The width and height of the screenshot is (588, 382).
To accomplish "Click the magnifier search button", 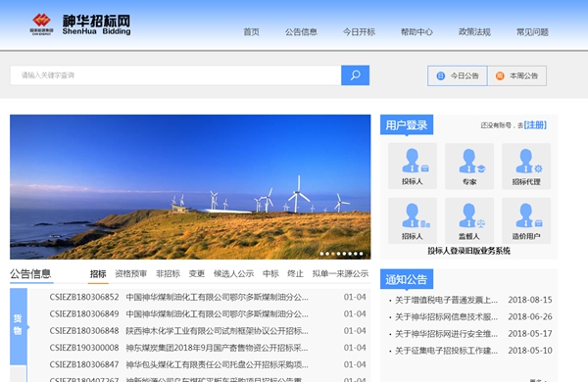I will (355, 75).
